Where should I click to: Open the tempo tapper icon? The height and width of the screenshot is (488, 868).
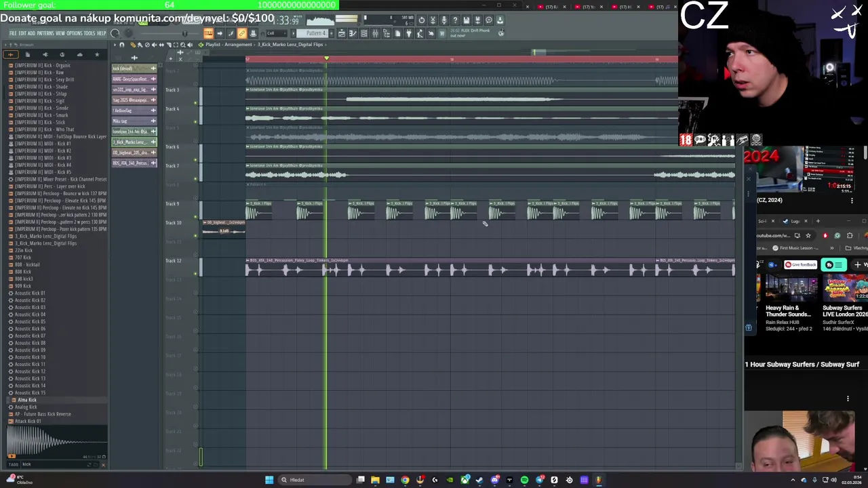coord(419,33)
